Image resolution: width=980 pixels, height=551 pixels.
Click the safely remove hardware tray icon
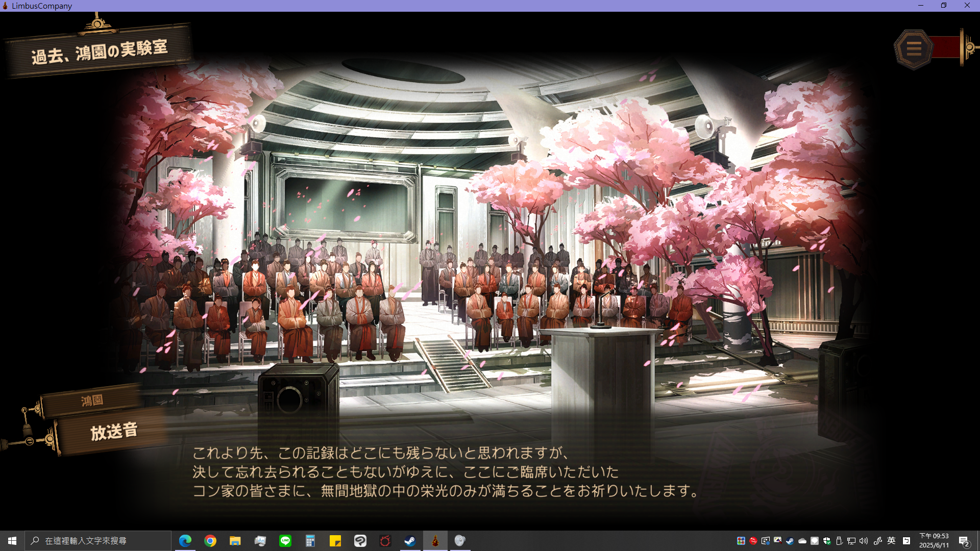pyautogui.click(x=839, y=541)
